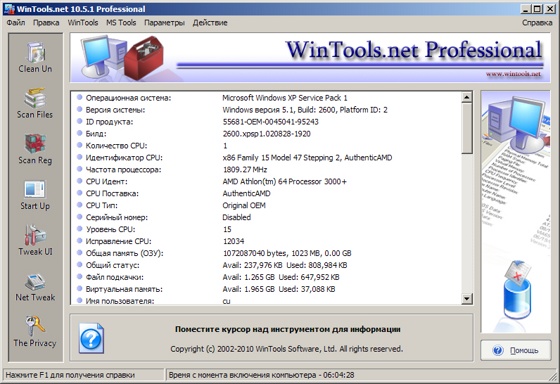This screenshot has width=560, height=384.
Task: Launch the Scan Files tool
Action: pos(35,103)
